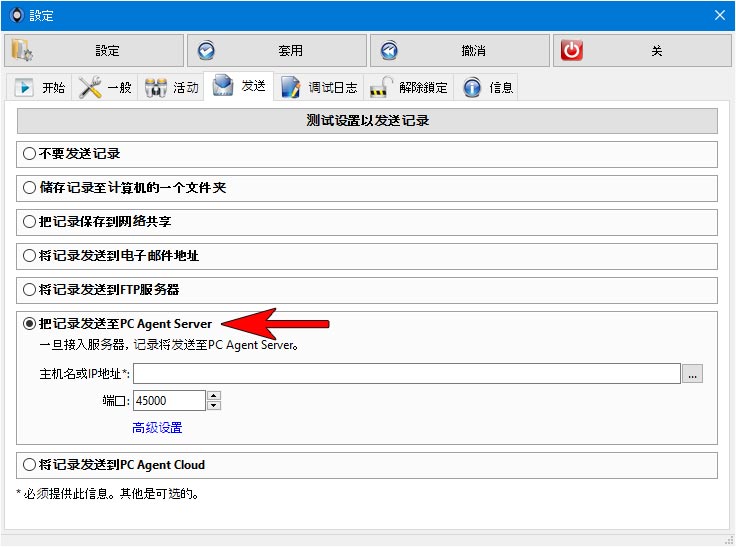Open the 一般 tab wrench icon
The width and height of the screenshot is (736, 547).
point(90,87)
